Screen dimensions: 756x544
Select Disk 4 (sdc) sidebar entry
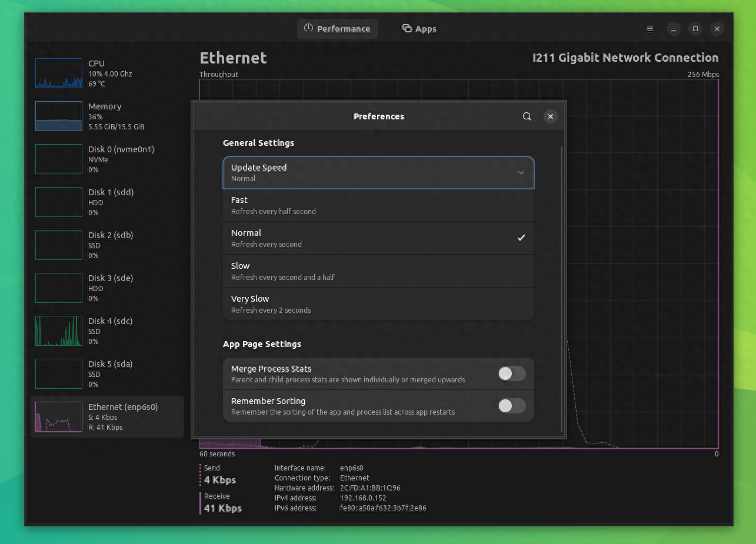pos(107,331)
